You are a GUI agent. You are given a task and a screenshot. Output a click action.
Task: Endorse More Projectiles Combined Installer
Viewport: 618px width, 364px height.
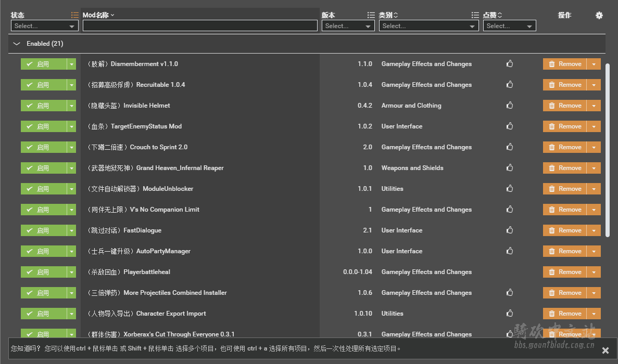(x=510, y=293)
